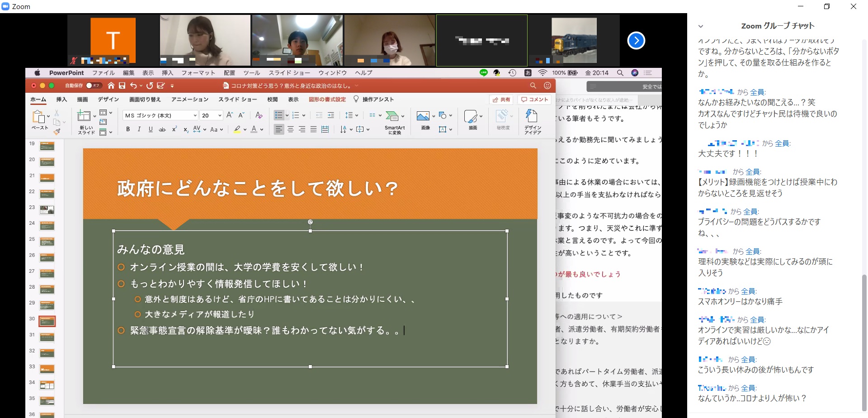Click the format painter brush icon

57,132
